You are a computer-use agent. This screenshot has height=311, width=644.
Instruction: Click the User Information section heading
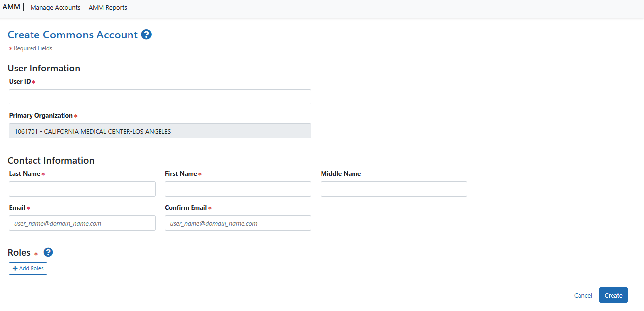pyautogui.click(x=44, y=68)
